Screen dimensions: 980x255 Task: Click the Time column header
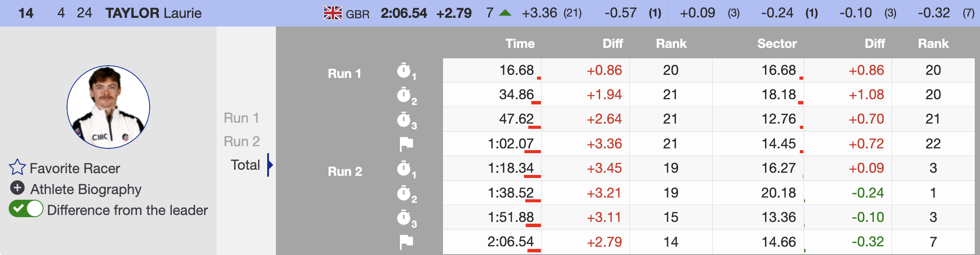tap(520, 44)
